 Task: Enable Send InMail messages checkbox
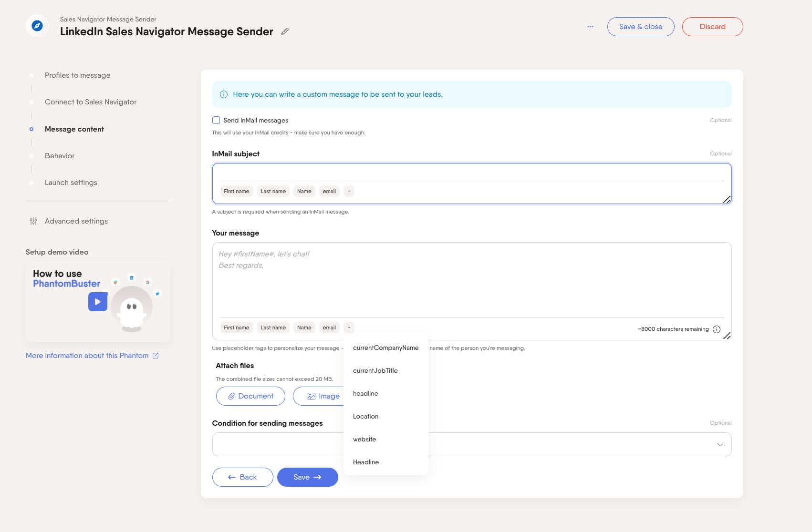click(216, 120)
